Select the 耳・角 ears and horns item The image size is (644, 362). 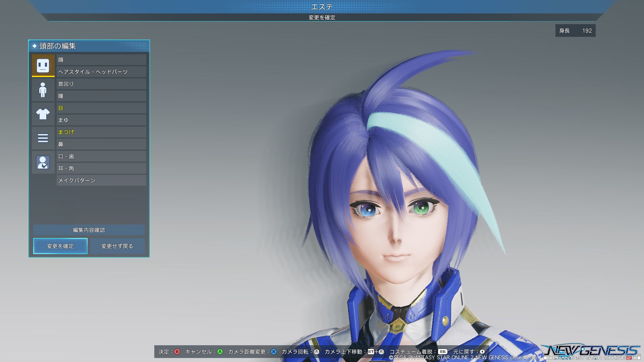[101, 168]
